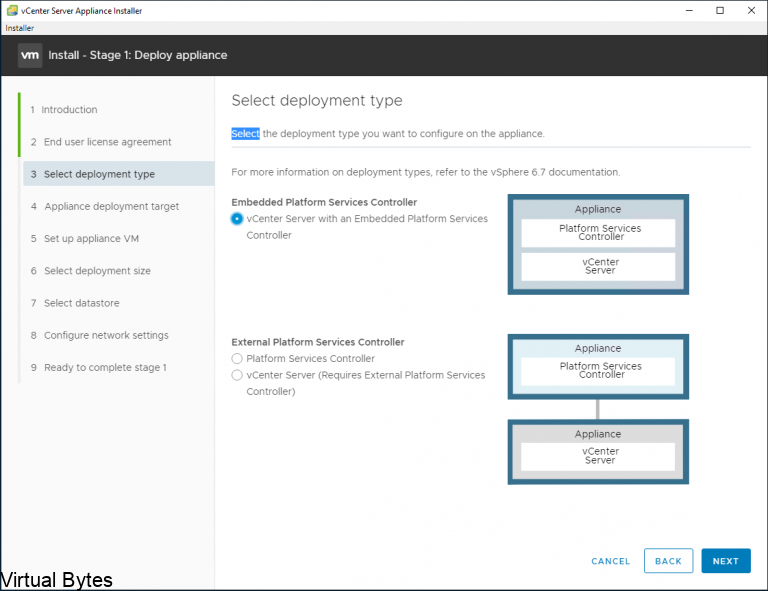Viewport: 768px width, 591px height.
Task: Open Select deployment type step
Action: (x=119, y=174)
